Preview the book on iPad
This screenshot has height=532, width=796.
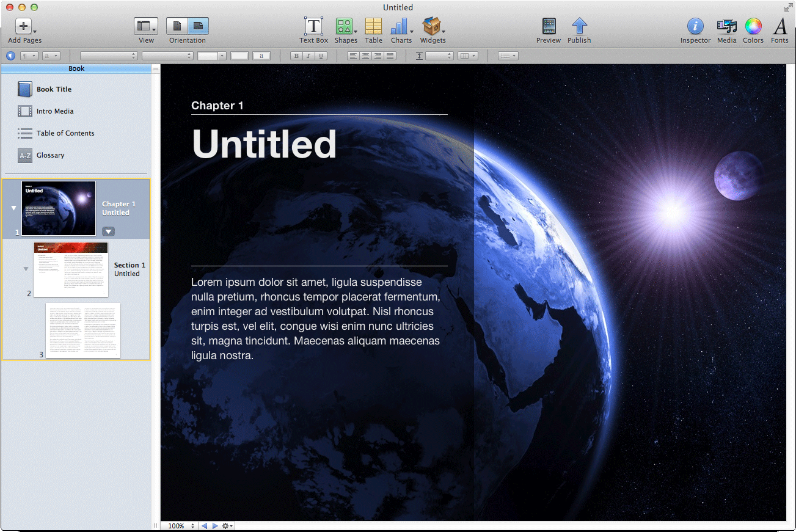click(549, 26)
